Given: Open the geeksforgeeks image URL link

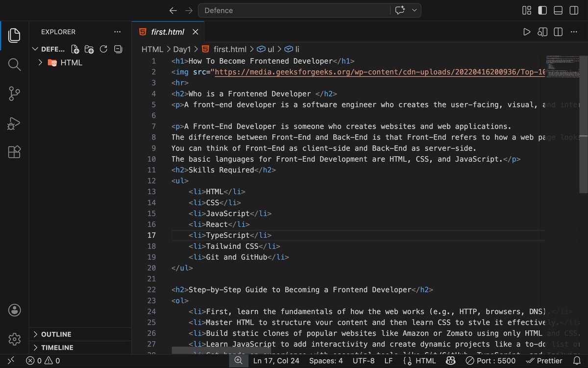Looking at the screenshot, I should 380,72.
